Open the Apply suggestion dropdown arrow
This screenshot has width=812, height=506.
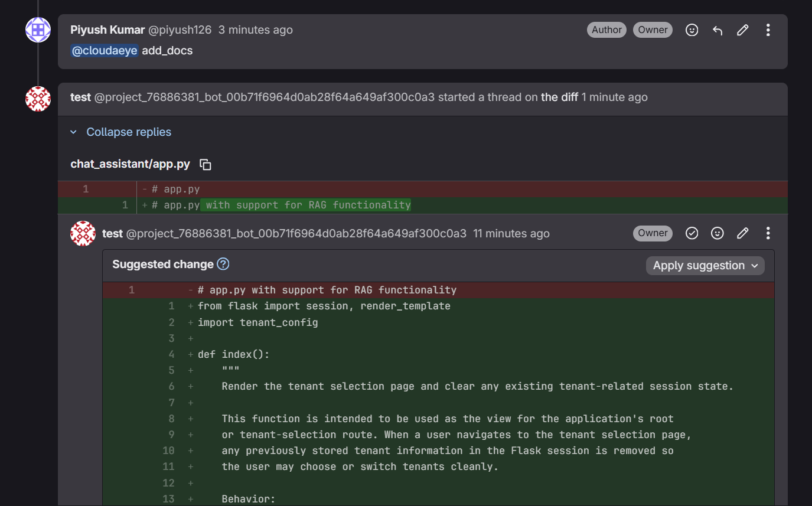pos(755,265)
